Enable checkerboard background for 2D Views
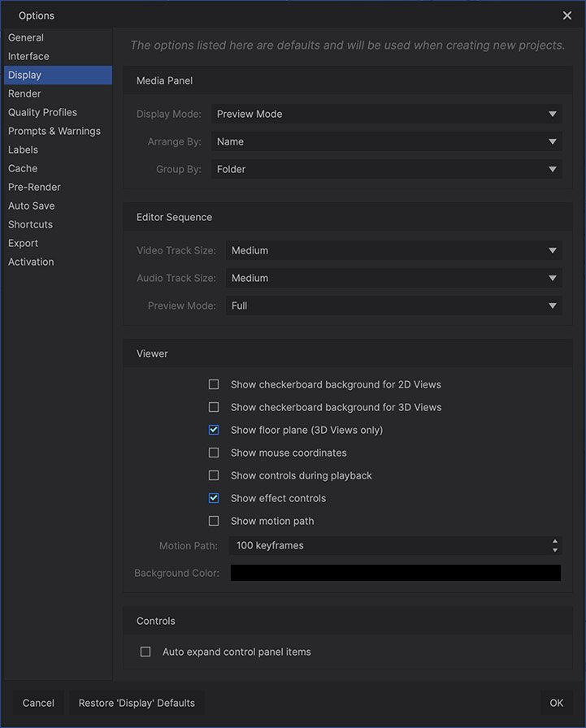586x728 pixels. [x=214, y=384]
